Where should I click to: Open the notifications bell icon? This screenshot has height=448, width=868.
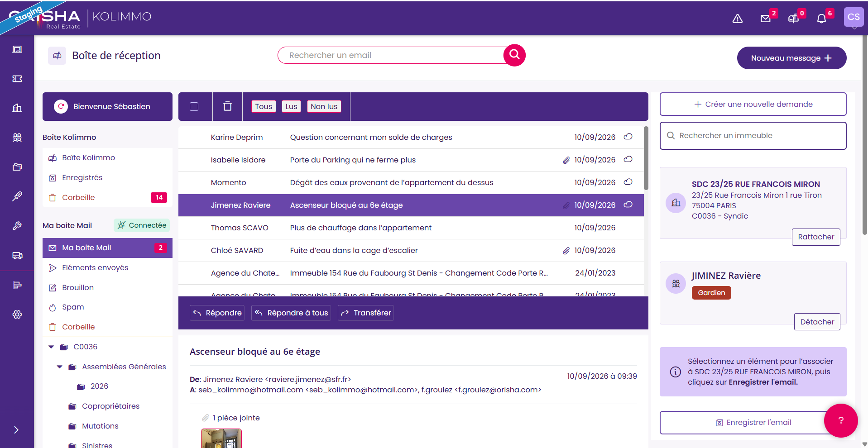[821, 19]
